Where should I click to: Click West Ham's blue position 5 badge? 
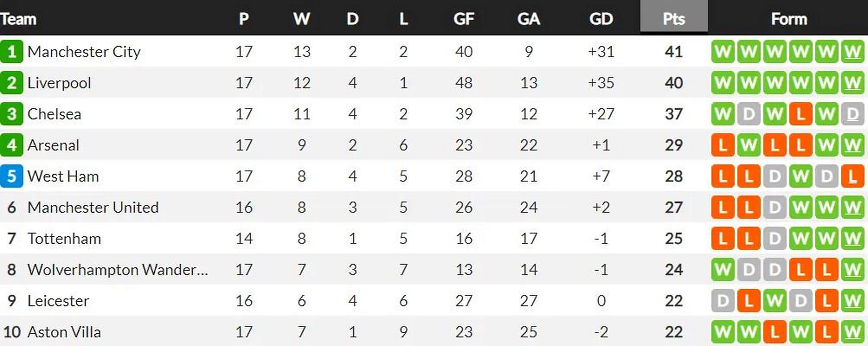point(12,176)
